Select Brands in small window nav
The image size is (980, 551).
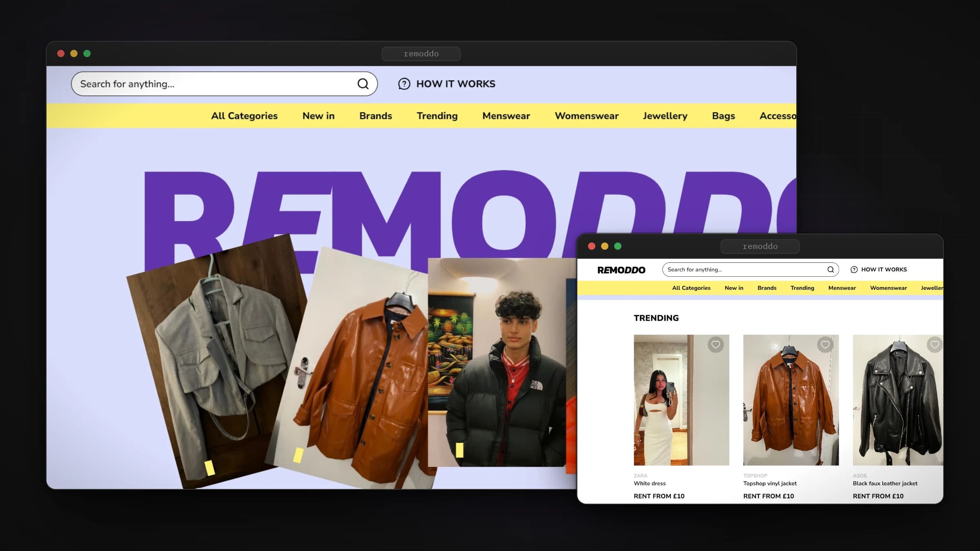click(x=767, y=288)
